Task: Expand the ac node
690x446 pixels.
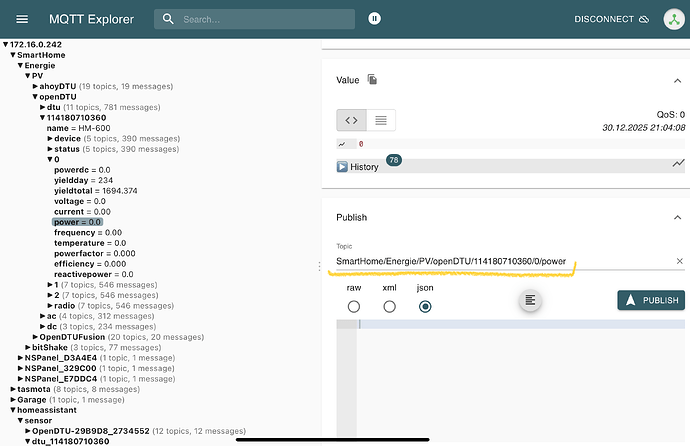Action: 43,316
